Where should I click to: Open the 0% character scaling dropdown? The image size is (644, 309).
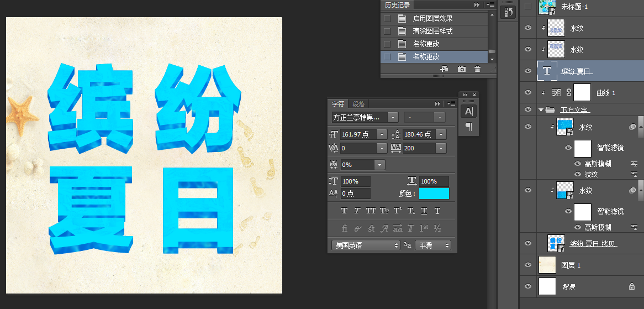379,165
